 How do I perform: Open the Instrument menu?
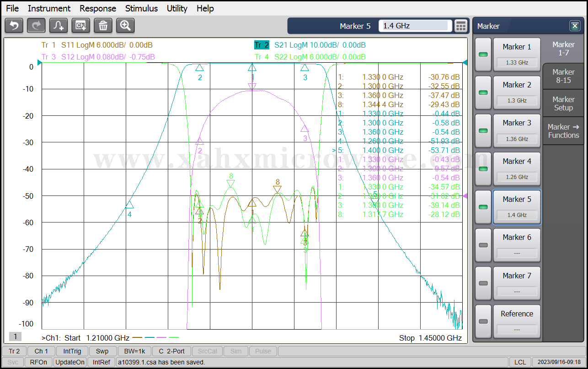[49, 8]
